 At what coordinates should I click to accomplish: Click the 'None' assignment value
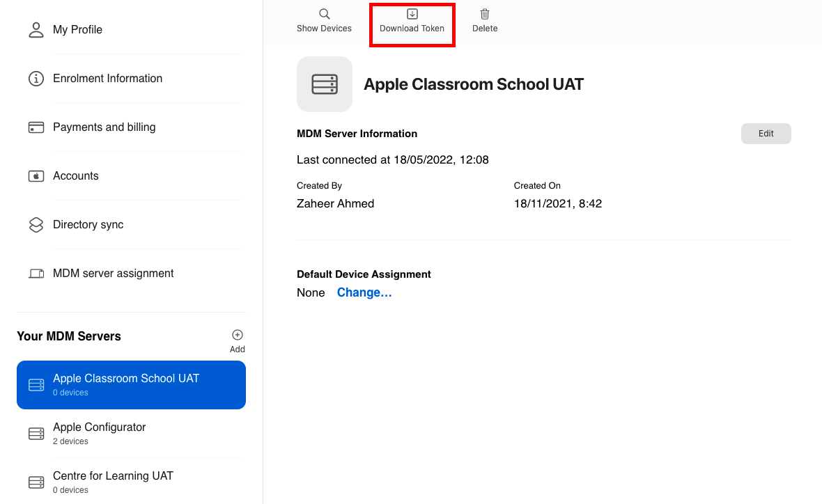click(x=311, y=293)
